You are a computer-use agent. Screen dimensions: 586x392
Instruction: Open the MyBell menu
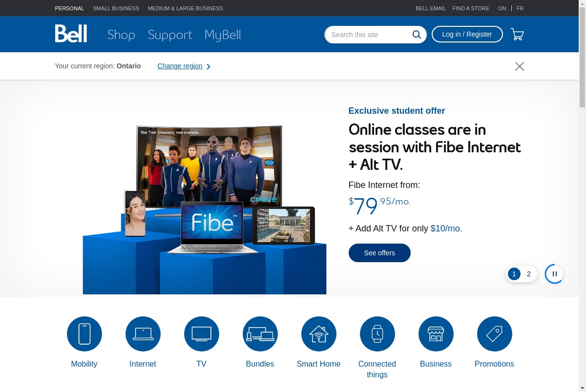click(x=223, y=35)
